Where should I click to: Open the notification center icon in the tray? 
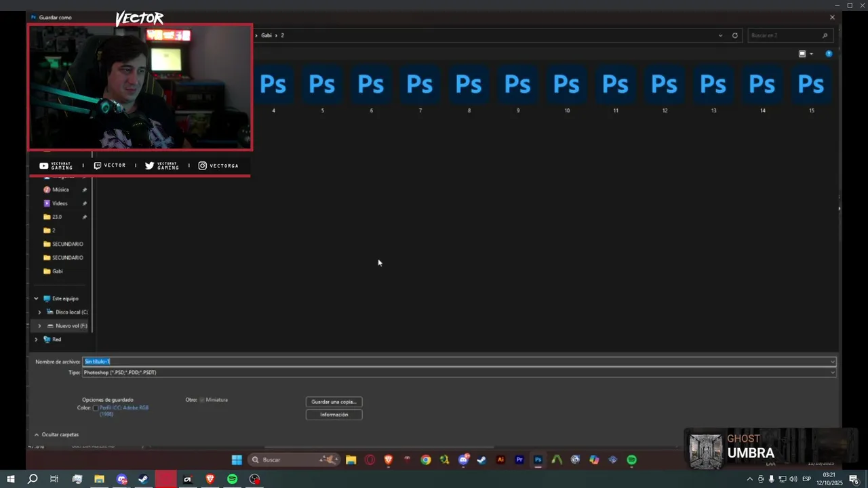pyautogui.click(x=854, y=479)
